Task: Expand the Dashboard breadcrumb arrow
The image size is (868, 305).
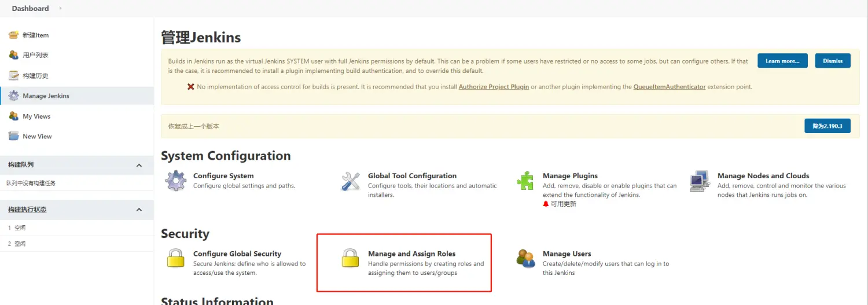Action: click(x=60, y=8)
